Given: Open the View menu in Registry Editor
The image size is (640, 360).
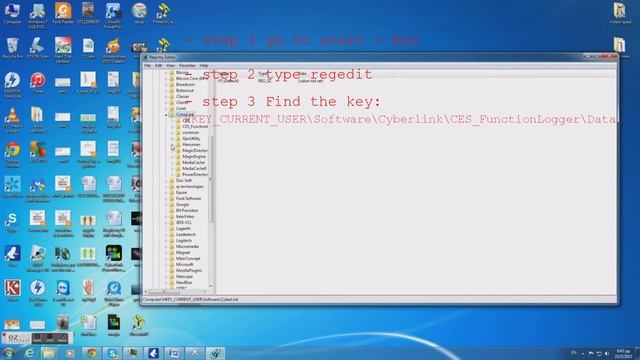Looking at the screenshot, I should coord(170,65).
